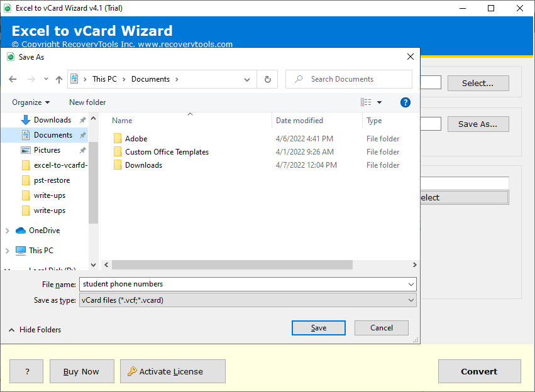Click the Buy Now button

tap(82, 371)
